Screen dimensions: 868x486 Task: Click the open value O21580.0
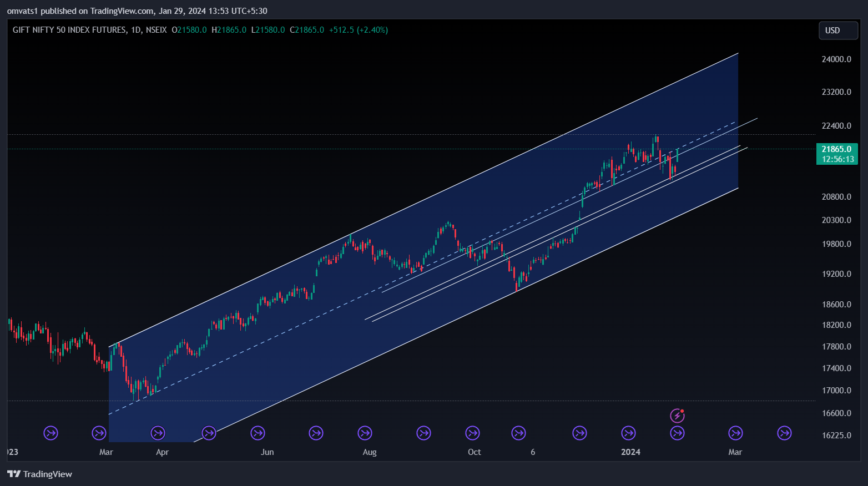(189, 30)
